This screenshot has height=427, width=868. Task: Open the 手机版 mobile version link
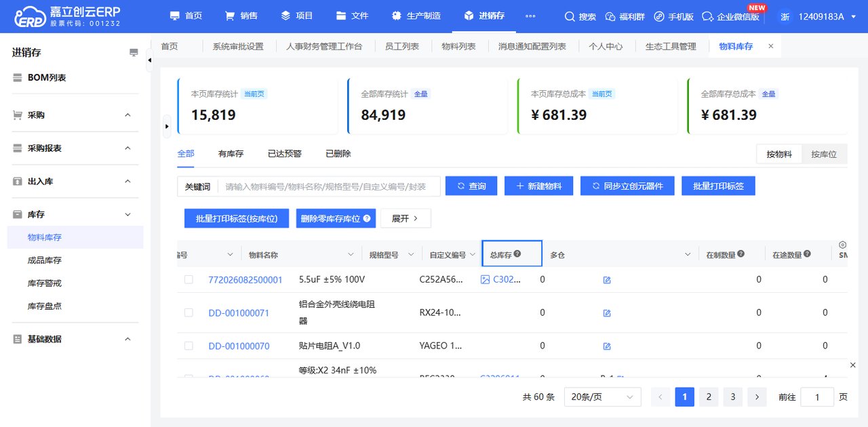click(673, 16)
